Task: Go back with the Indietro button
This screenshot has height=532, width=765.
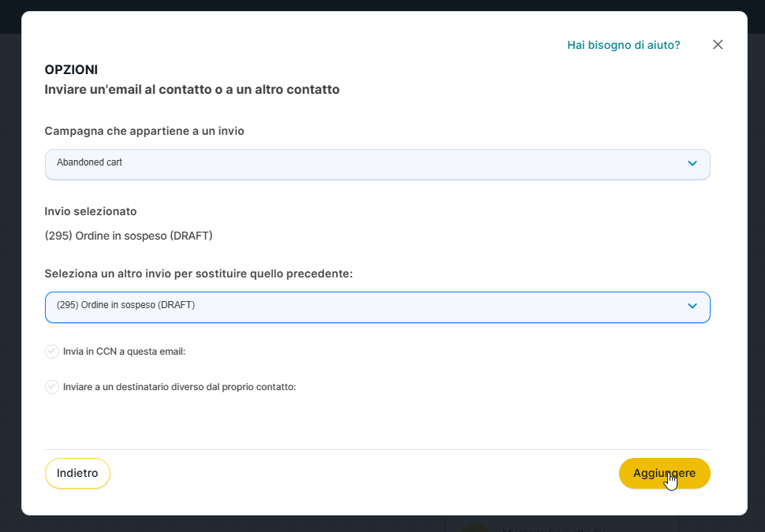Action: [77, 474]
